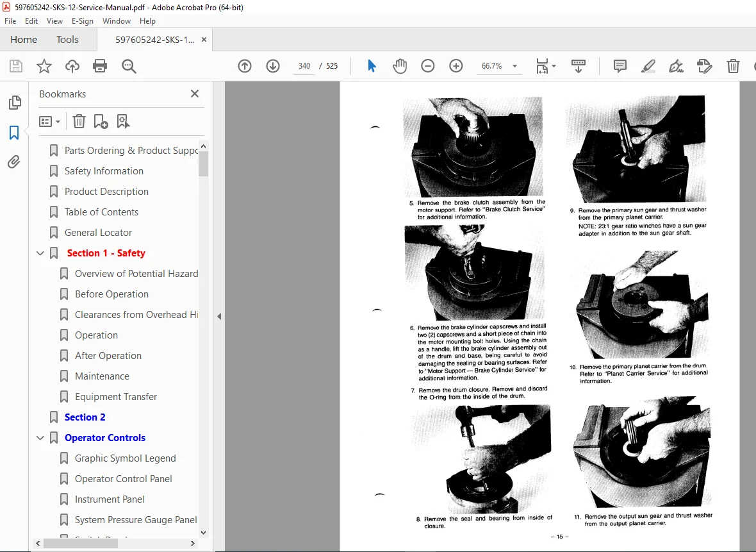
Task: Close the 597605242-SKS document tab
Action: [204, 40]
